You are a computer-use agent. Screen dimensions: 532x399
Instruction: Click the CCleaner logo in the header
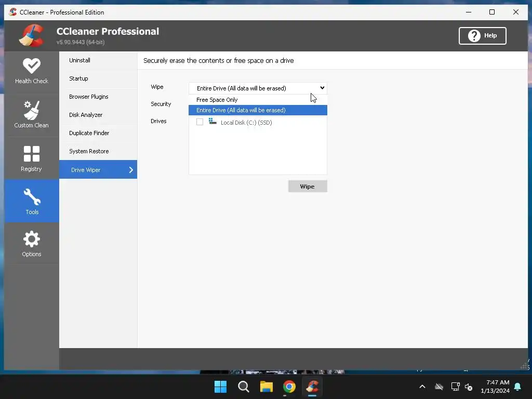32,35
